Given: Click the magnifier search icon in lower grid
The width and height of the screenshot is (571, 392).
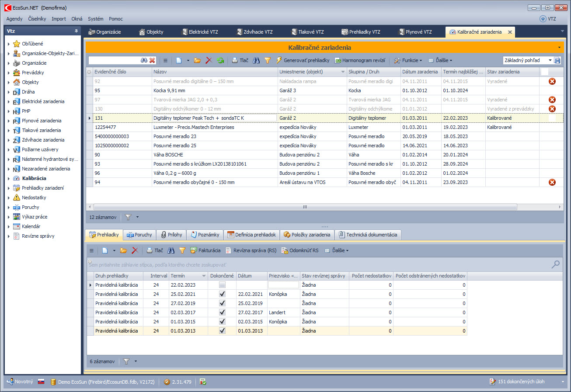Looking at the screenshot, I should point(555,264).
